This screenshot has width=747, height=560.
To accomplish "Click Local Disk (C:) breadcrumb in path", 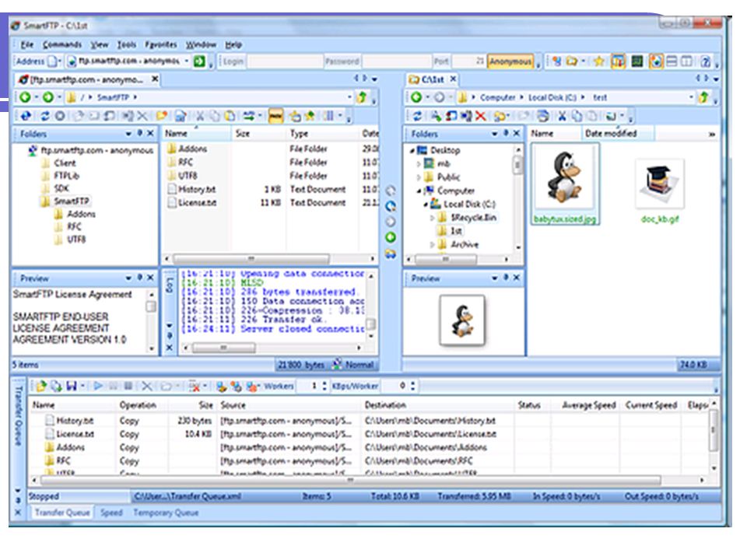I will coord(552,97).
